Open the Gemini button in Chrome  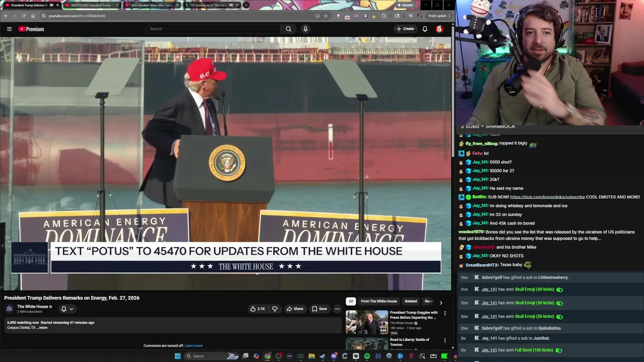(405, 5)
